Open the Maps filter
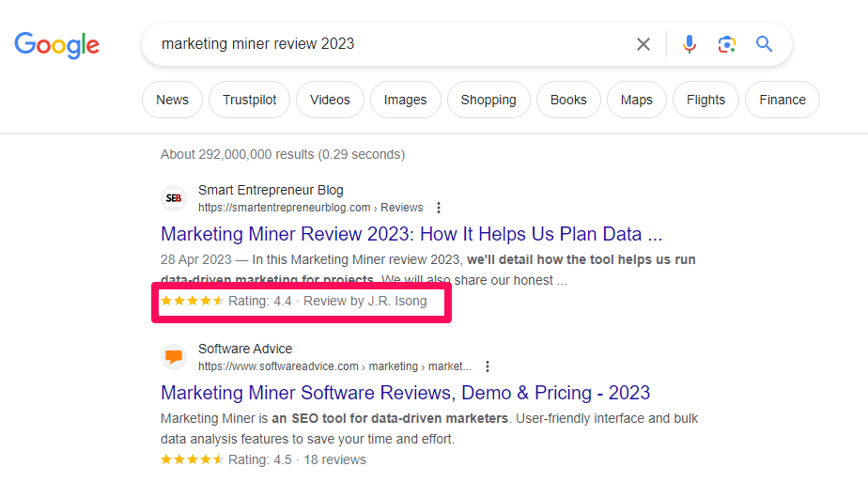The height and width of the screenshot is (498, 868). [637, 100]
